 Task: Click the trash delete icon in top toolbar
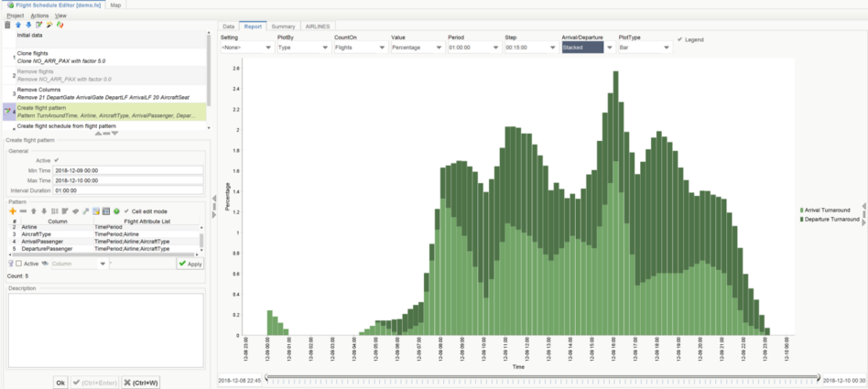tap(7, 25)
